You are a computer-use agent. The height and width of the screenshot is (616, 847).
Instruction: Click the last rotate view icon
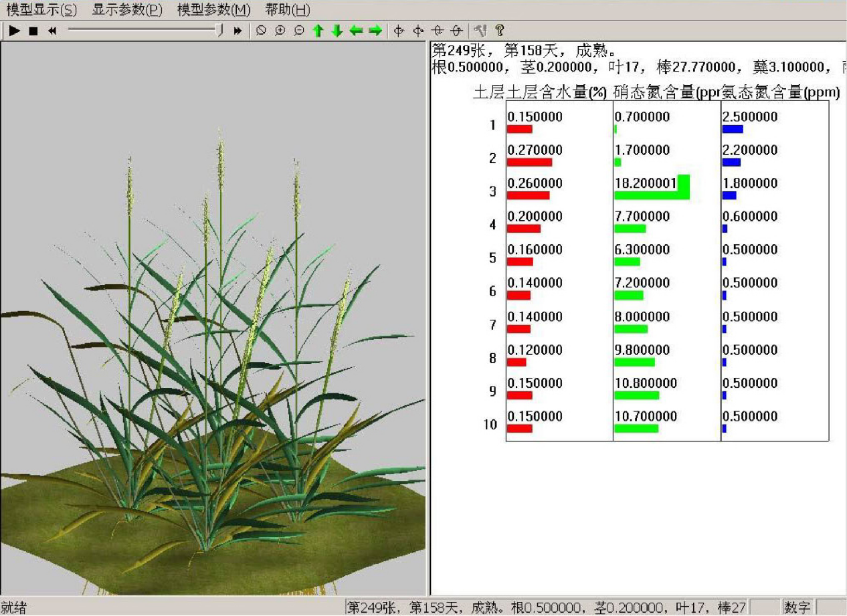457,31
